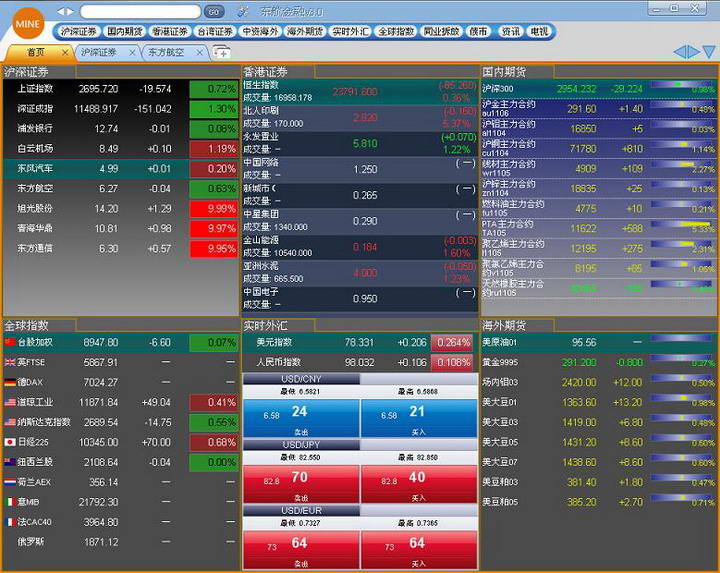Select the 浦发银行 row
The height and width of the screenshot is (573, 720).
121,129
